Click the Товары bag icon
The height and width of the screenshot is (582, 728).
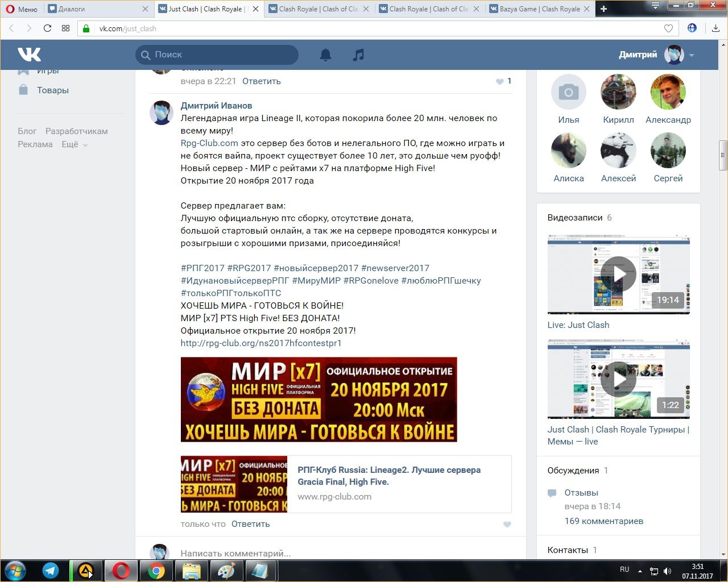pos(23,90)
